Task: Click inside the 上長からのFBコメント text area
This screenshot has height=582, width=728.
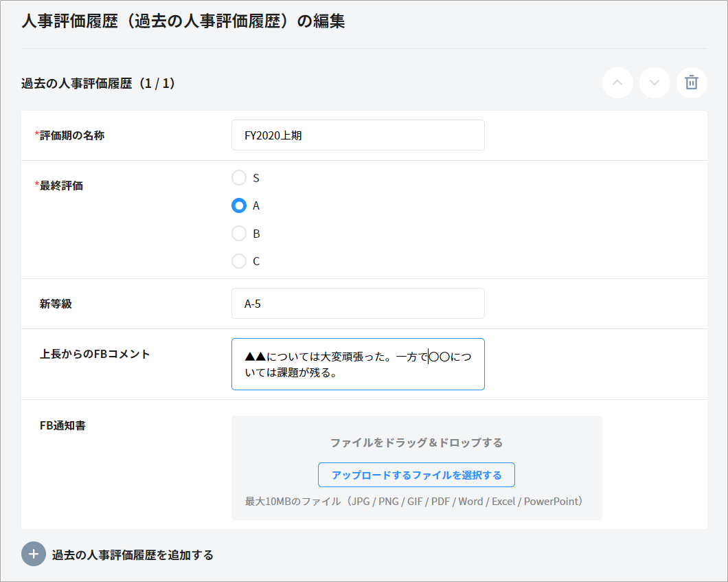Action: point(358,364)
